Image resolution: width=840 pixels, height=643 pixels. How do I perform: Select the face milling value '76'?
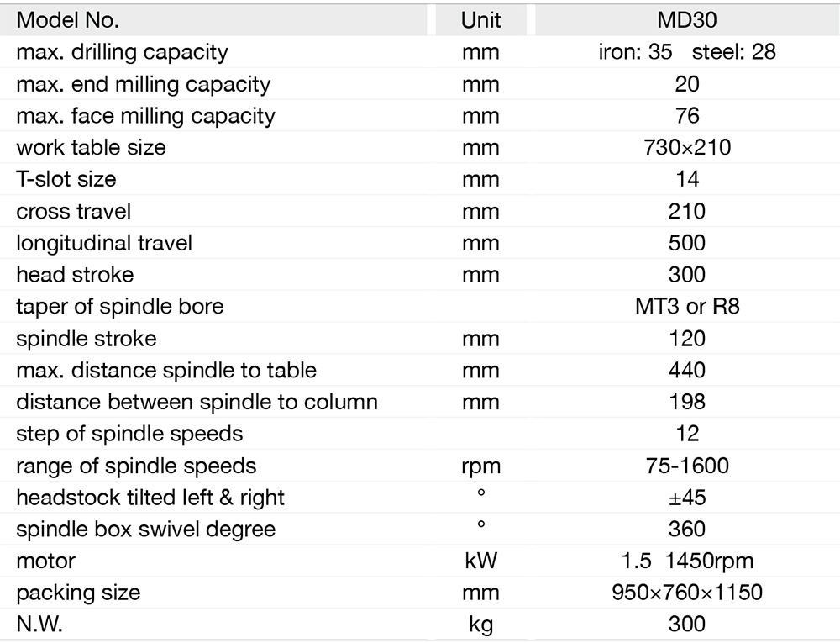(x=686, y=115)
